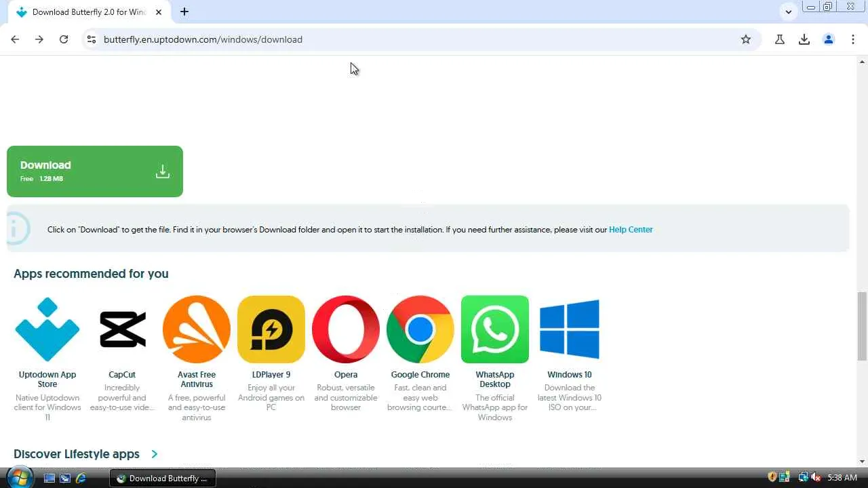
Task: Click the Opera title text link
Action: pos(346,375)
